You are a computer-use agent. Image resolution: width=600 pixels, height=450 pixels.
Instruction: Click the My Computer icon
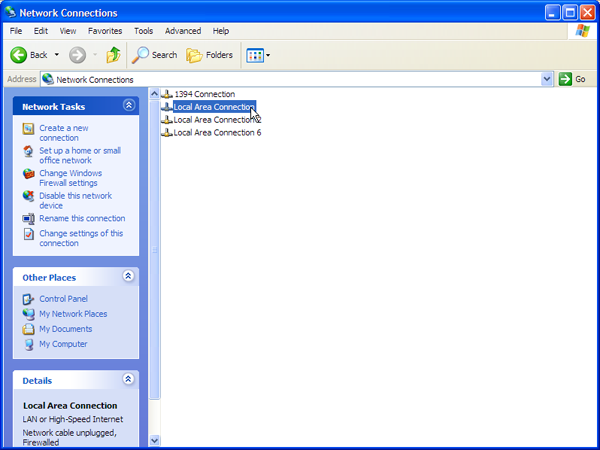coord(28,344)
